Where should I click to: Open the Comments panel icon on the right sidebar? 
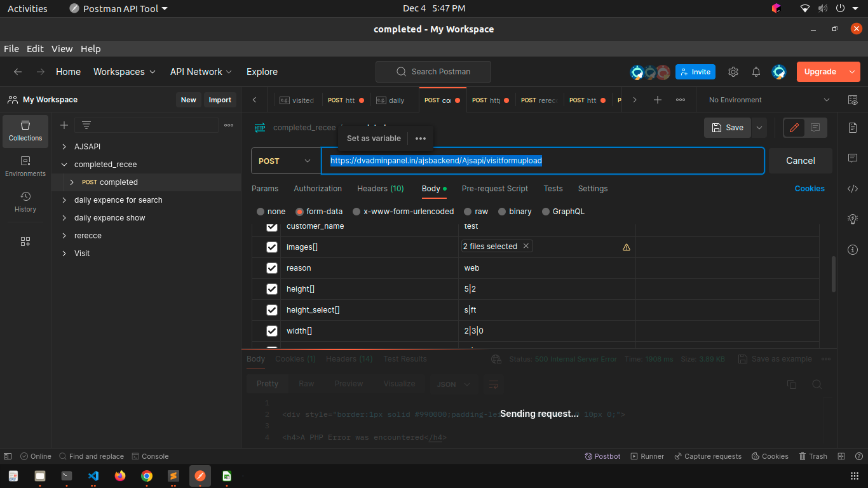pos(853,158)
